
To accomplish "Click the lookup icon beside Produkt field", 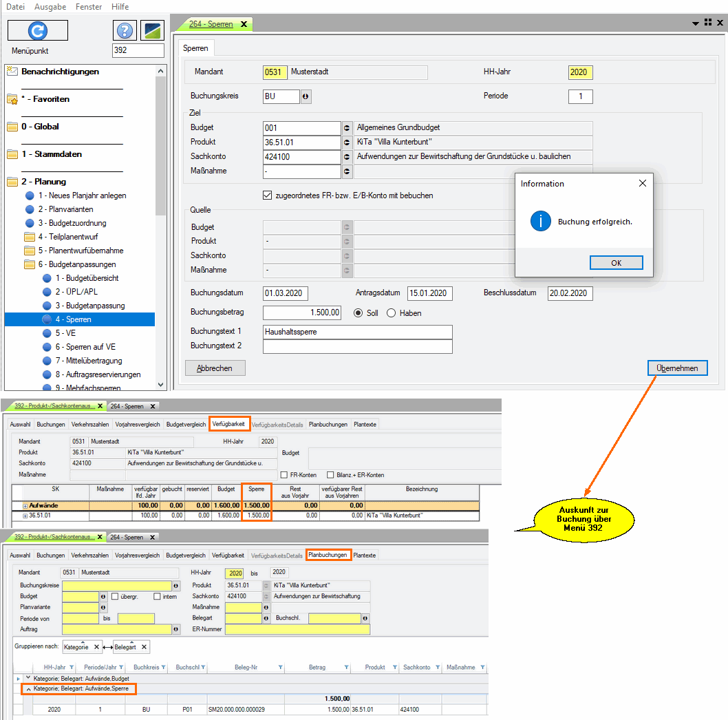I will [x=347, y=142].
